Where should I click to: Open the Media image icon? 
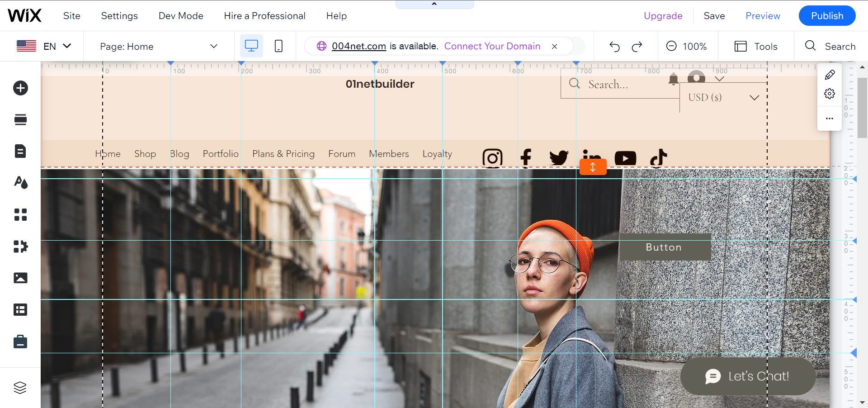20,278
